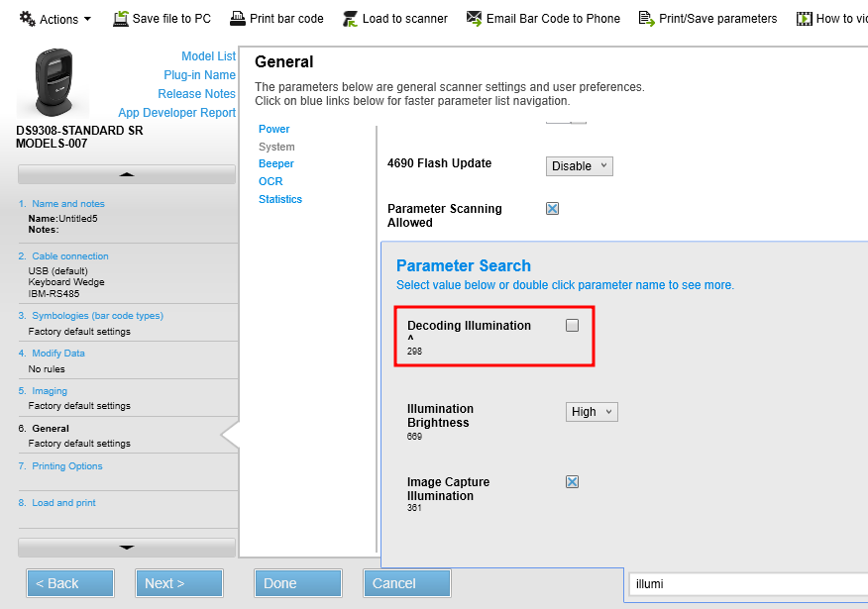Uncheck Image Capture Illumination checkbox
The width and height of the screenshot is (868, 609).
coord(573,482)
